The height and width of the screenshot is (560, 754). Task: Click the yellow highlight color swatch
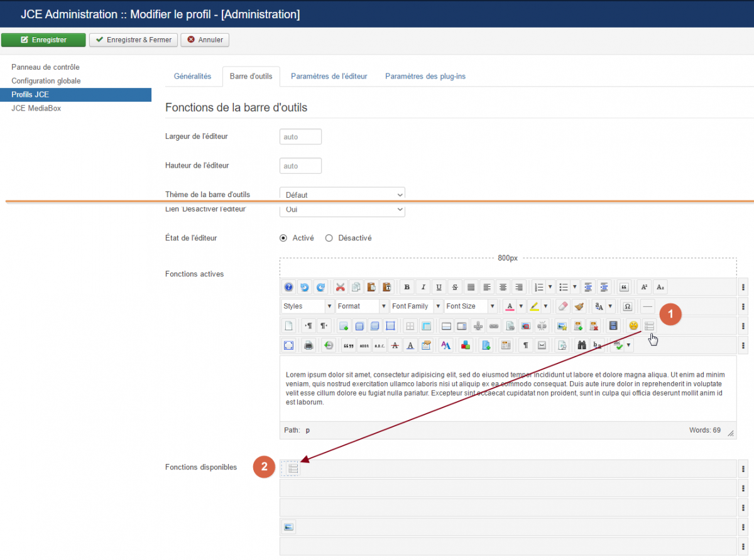pos(534,306)
